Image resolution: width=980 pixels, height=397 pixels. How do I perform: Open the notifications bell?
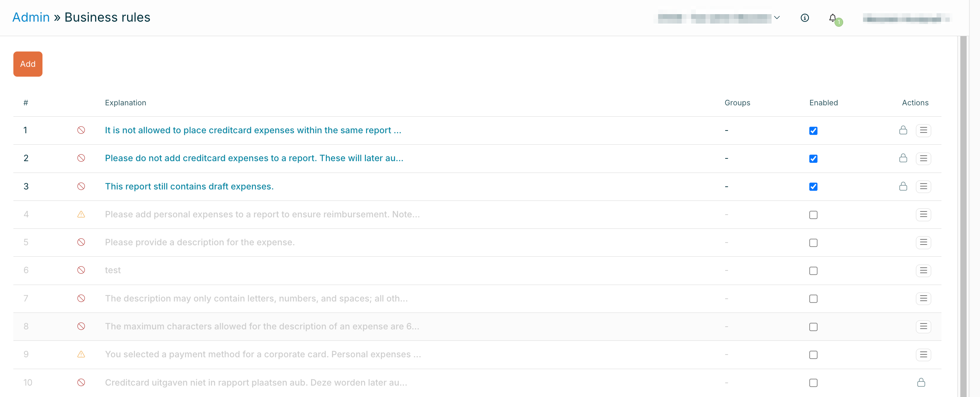(833, 18)
